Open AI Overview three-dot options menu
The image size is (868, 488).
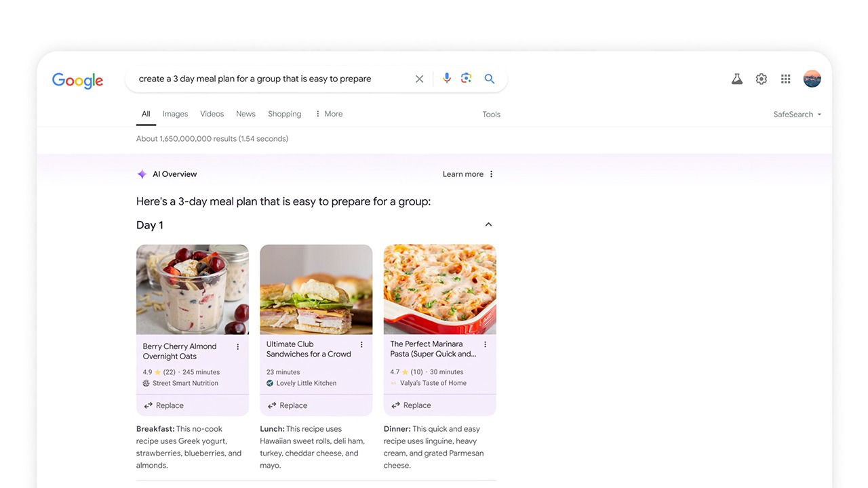pyautogui.click(x=492, y=174)
